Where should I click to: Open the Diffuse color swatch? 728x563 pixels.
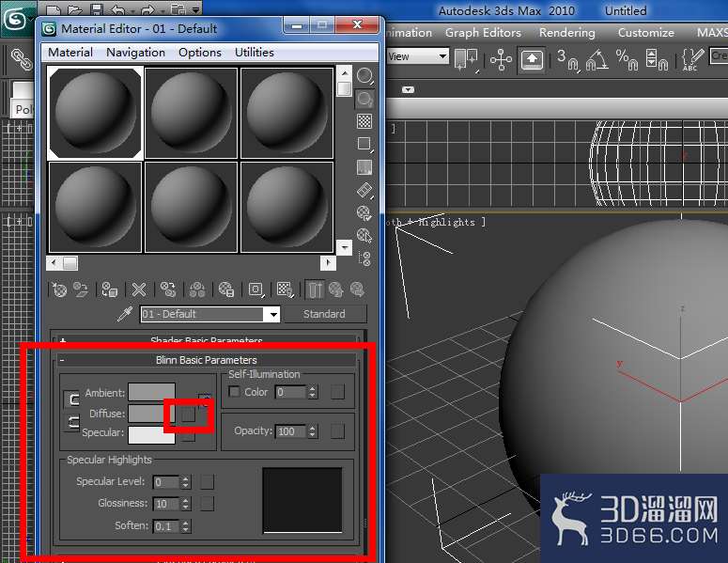click(x=152, y=414)
